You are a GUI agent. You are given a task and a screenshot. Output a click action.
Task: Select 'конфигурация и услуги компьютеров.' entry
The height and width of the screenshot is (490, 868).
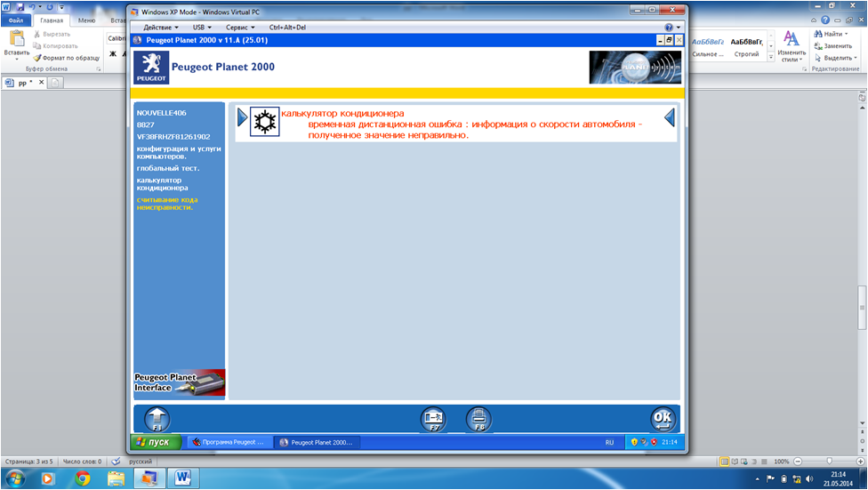click(x=179, y=152)
